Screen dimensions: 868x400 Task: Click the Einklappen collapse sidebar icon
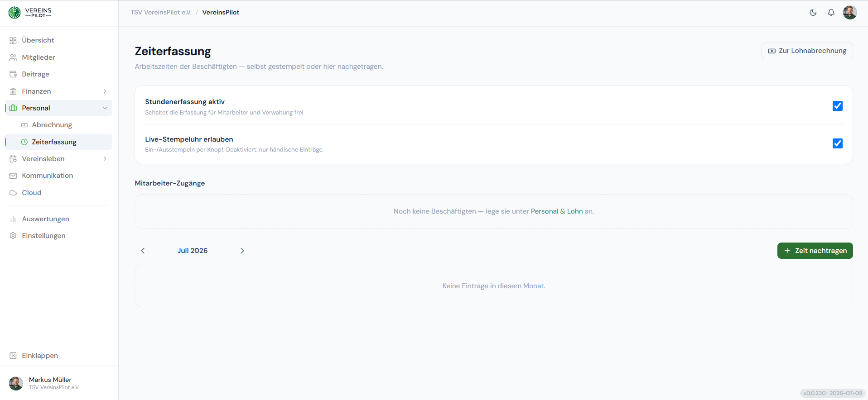click(x=13, y=356)
